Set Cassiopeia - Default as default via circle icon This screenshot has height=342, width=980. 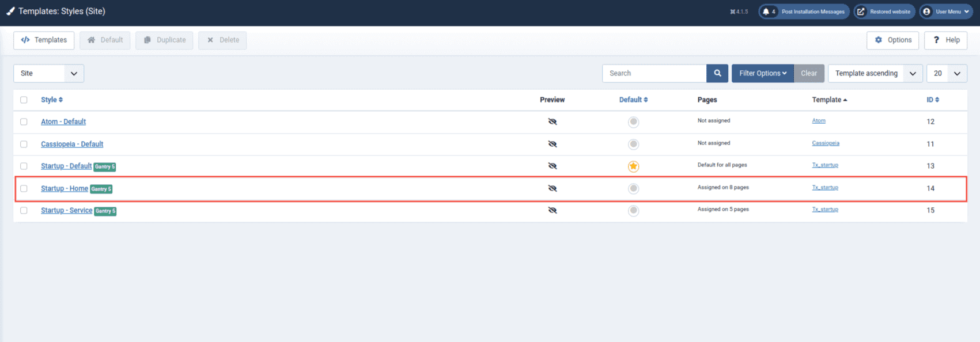click(633, 144)
